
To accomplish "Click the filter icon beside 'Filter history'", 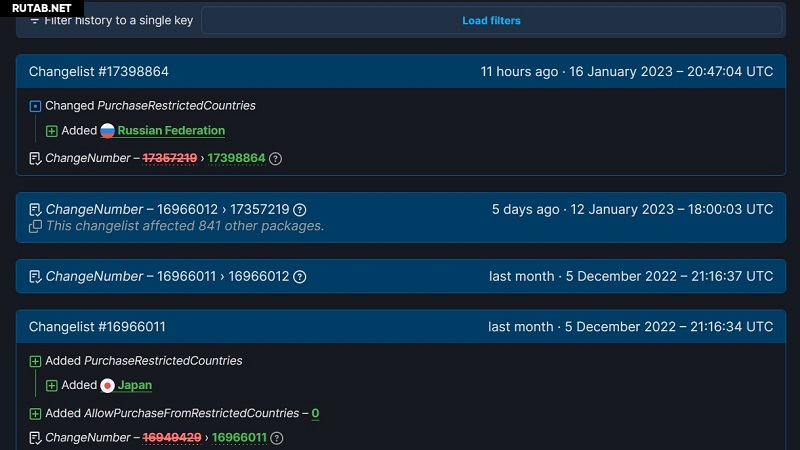I will point(35,21).
